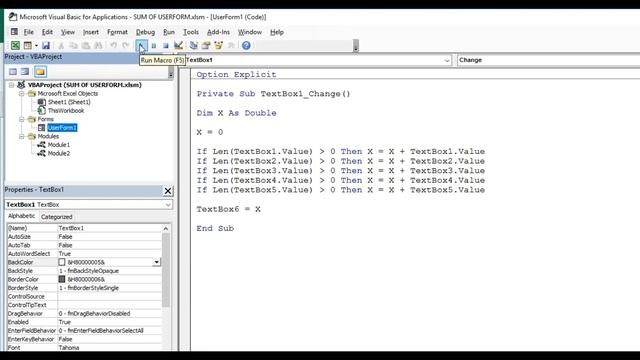
Task: Select the Enabled property row
Action: tap(84, 322)
